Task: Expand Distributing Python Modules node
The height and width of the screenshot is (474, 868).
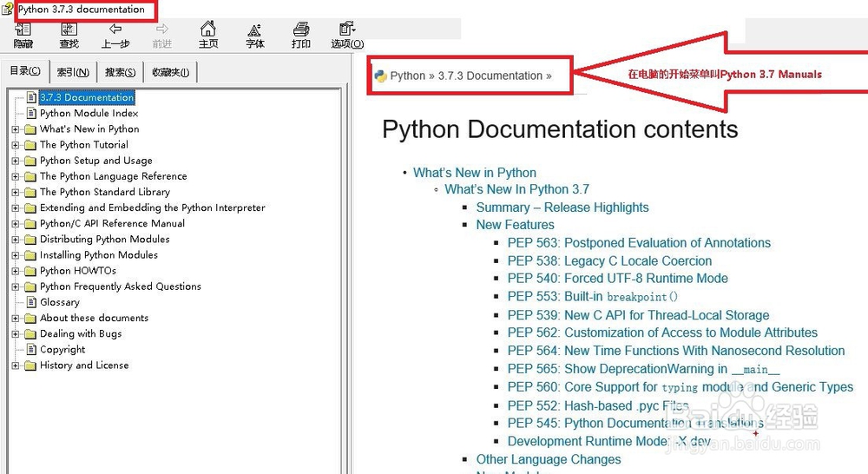Action: [16, 240]
